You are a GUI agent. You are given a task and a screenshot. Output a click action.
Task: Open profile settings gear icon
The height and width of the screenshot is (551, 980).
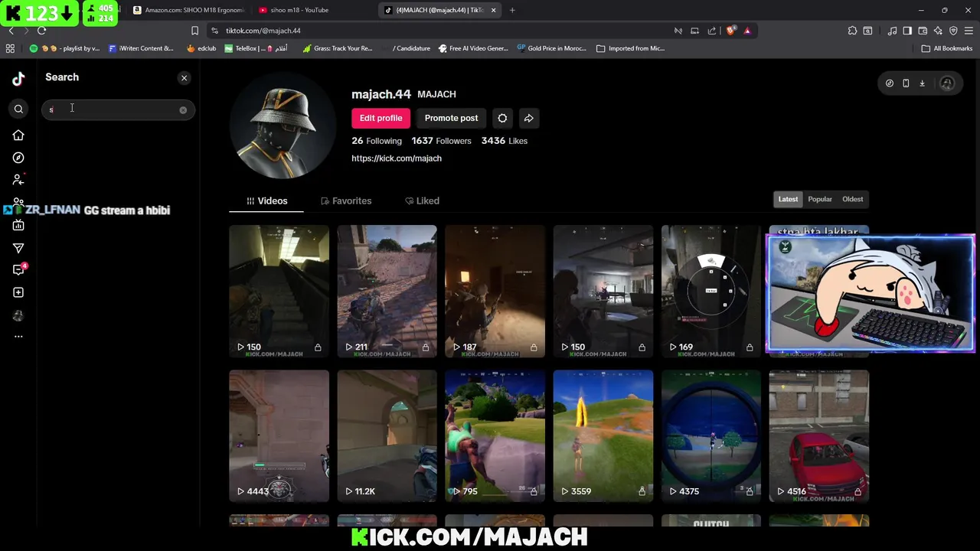coord(502,118)
